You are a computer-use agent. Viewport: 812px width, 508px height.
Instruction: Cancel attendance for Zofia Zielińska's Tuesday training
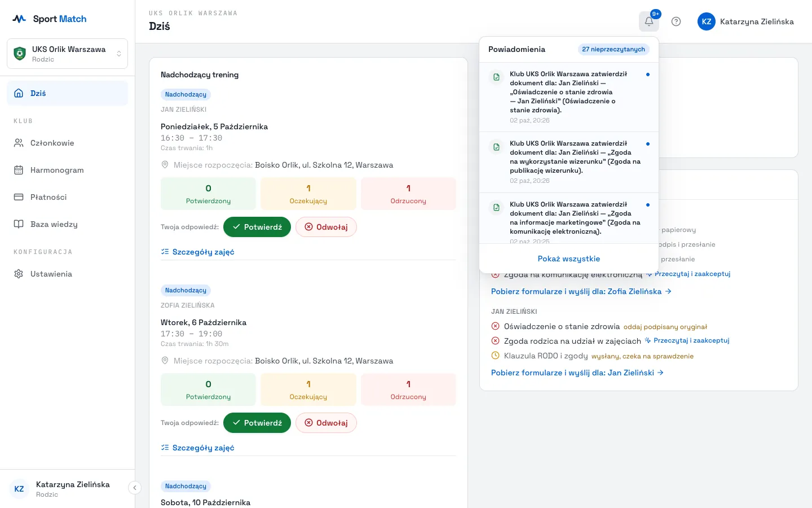(326, 423)
